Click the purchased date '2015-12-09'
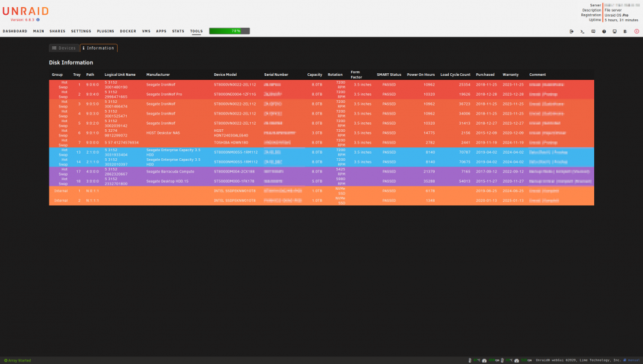Screen dimensions: 643x364 (x=486, y=133)
